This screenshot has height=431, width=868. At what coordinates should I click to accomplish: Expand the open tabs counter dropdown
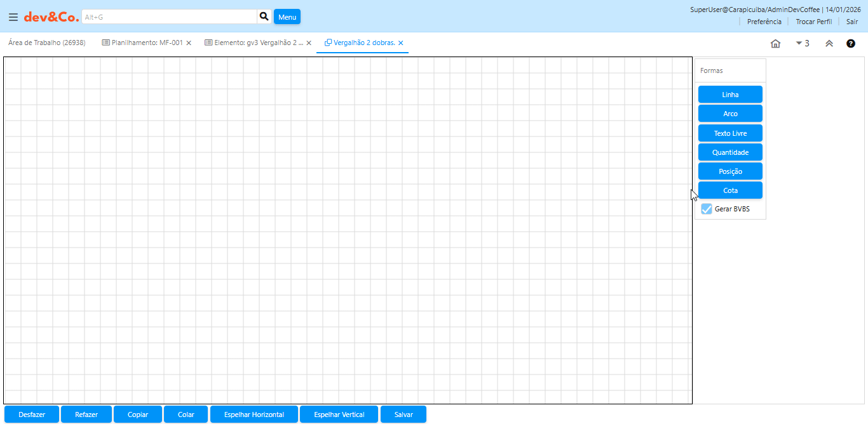(x=803, y=44)
